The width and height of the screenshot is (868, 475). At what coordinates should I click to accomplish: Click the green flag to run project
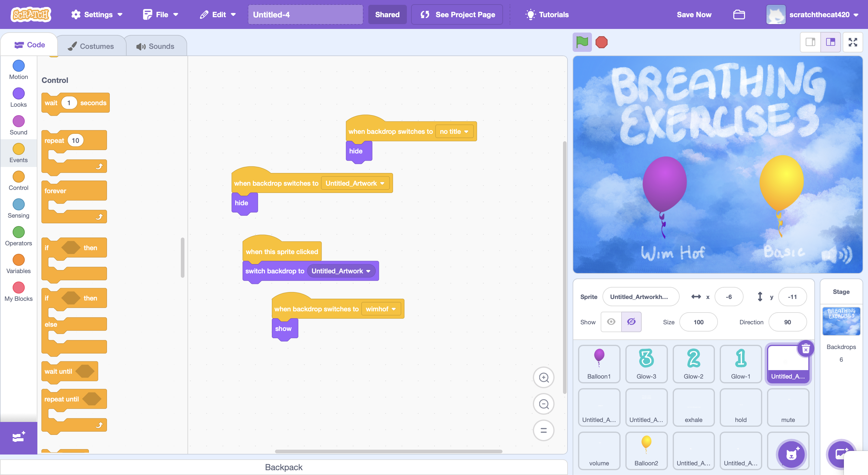[x=582, y=42]
